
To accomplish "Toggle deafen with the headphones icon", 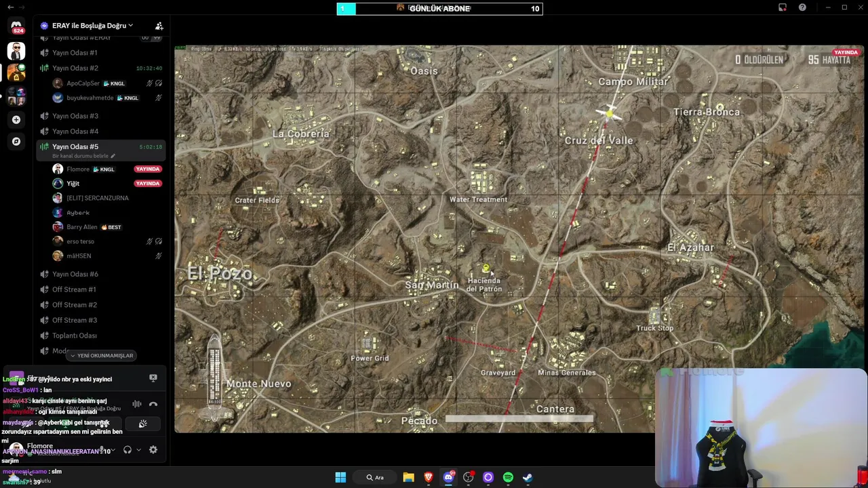I will (x=127, y=449).
